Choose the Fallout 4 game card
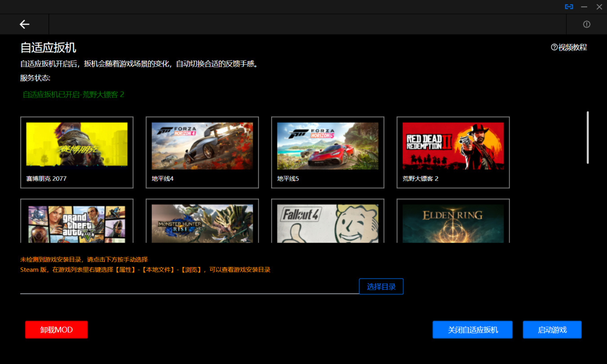The height and width of the screenshot is (364, 607). tap(328, 221)
